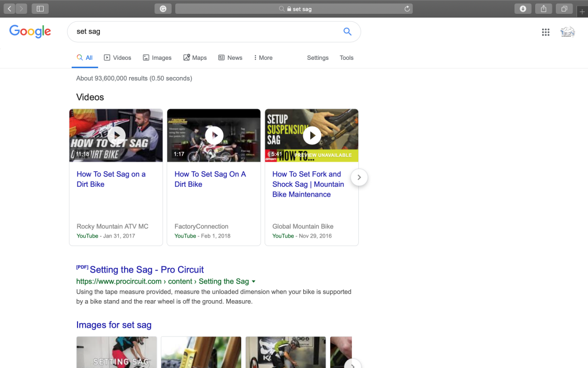588x368 pixels.
Task: Click the 'Rocky Mountain ATV MC' channel name
Action: (113, 227)
